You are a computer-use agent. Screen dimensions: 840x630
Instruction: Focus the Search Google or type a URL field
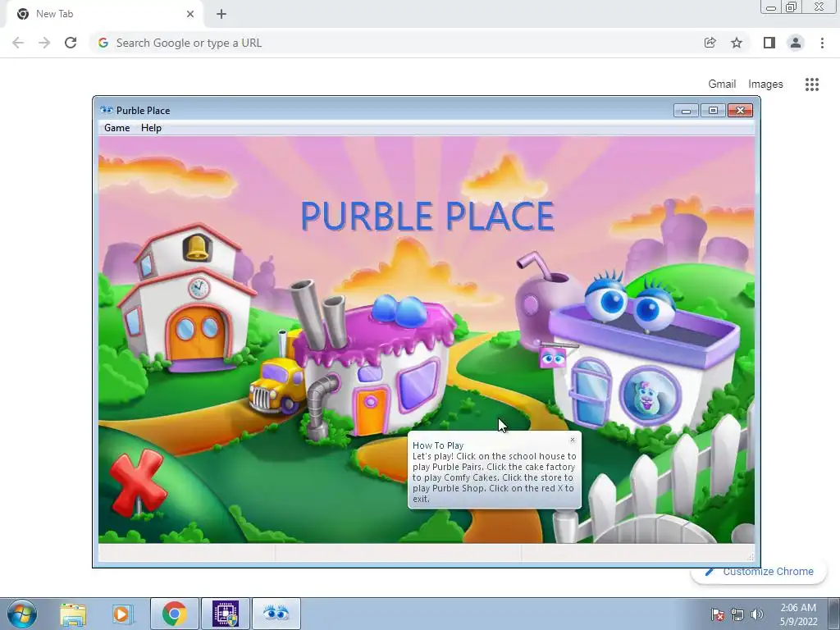coord(396,43)
